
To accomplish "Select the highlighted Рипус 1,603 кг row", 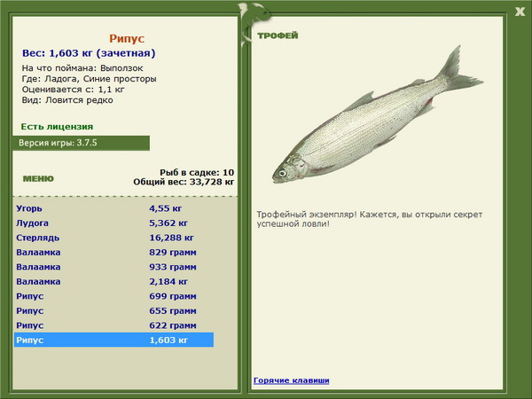I will click(113, 340).
